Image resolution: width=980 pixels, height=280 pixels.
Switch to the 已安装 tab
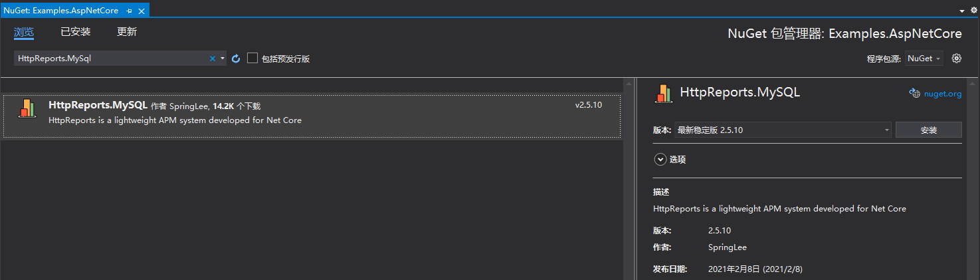click(x=75, y=32)
